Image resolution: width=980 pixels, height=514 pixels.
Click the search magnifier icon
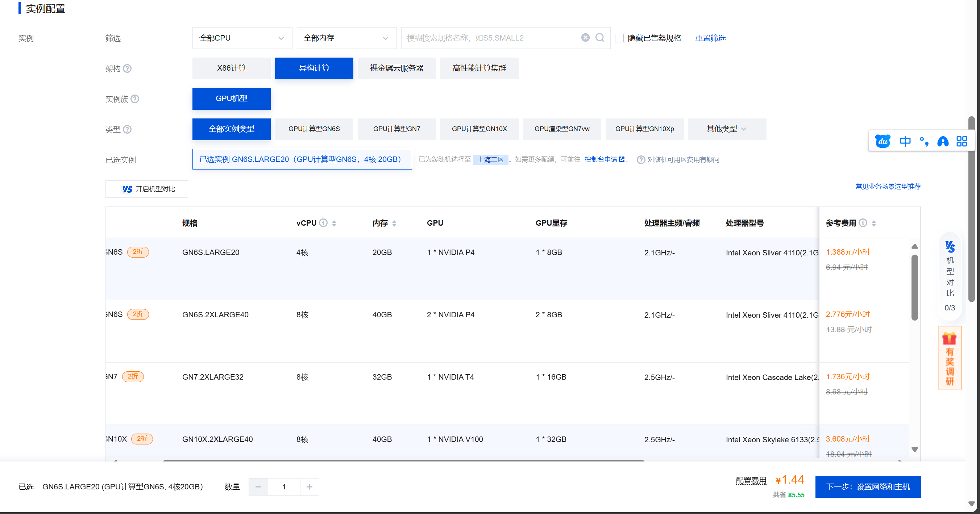(x=599, y=38)
